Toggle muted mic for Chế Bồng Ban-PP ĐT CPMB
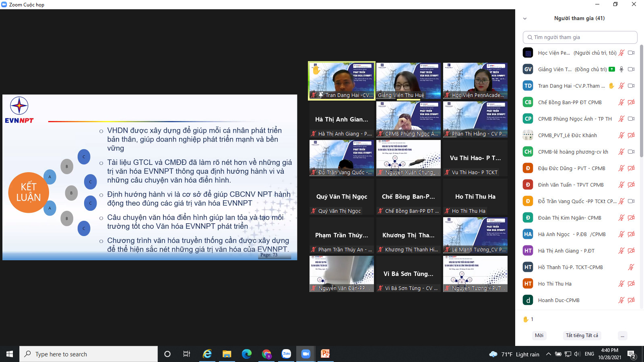 (621, 102)
